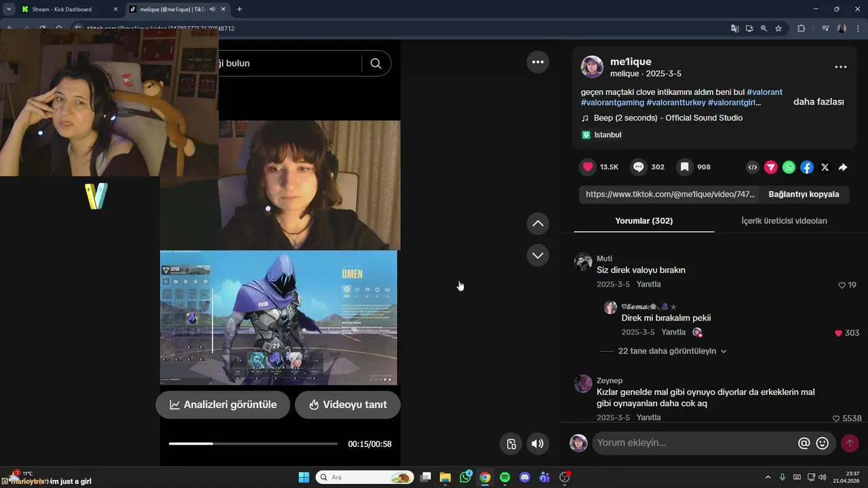868x488 pixels.
Task: Open the three-dot video options menu
Action: (x=538, y=62)
